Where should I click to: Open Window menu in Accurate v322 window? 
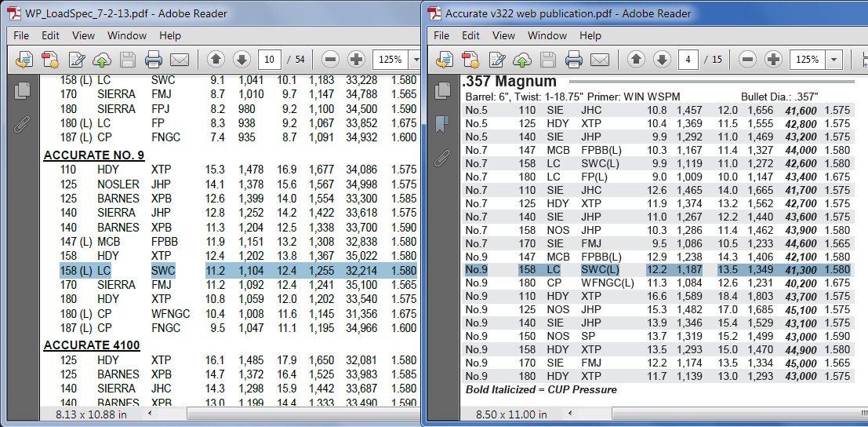pos(547,35)
